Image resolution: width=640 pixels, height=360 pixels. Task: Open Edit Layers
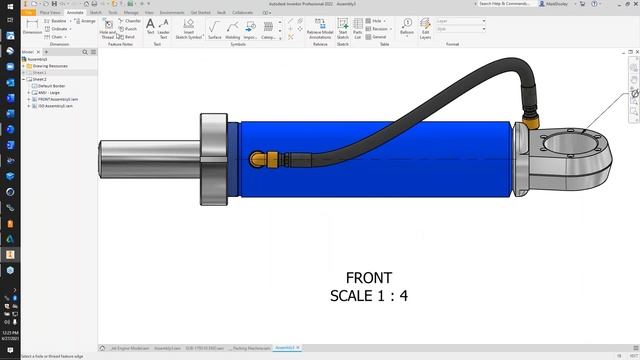pyautogui.click(x=425, y=29)
